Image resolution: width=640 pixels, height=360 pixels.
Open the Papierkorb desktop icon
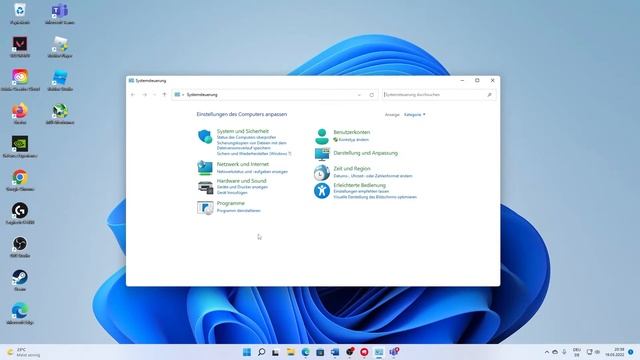click(20, 13)
